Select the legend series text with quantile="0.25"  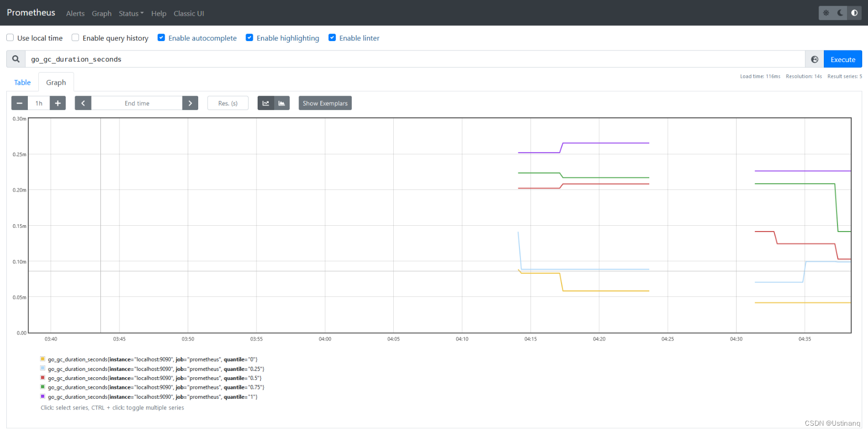tap(156, 369)
